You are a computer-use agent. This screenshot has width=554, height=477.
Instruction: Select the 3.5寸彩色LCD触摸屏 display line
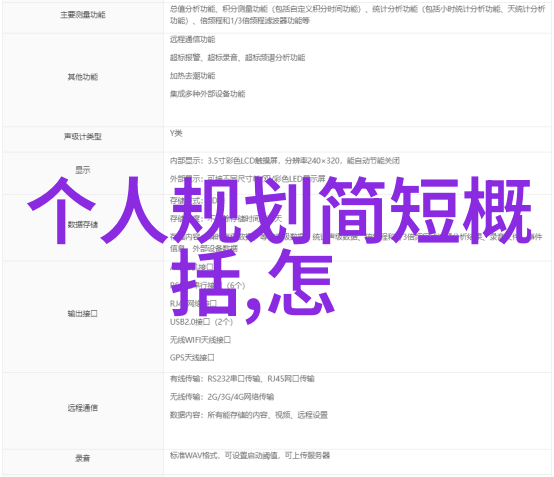click(285, 161)
